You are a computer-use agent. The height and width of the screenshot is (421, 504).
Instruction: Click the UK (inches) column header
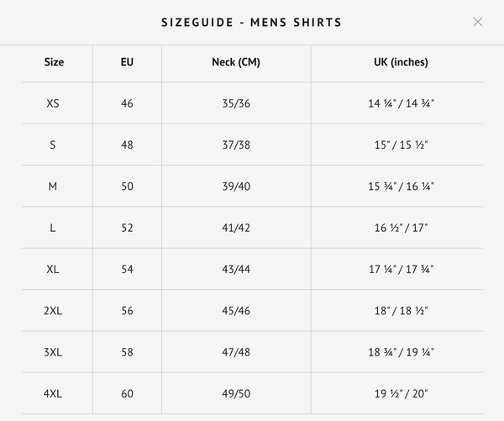click(x=401, y=62)
